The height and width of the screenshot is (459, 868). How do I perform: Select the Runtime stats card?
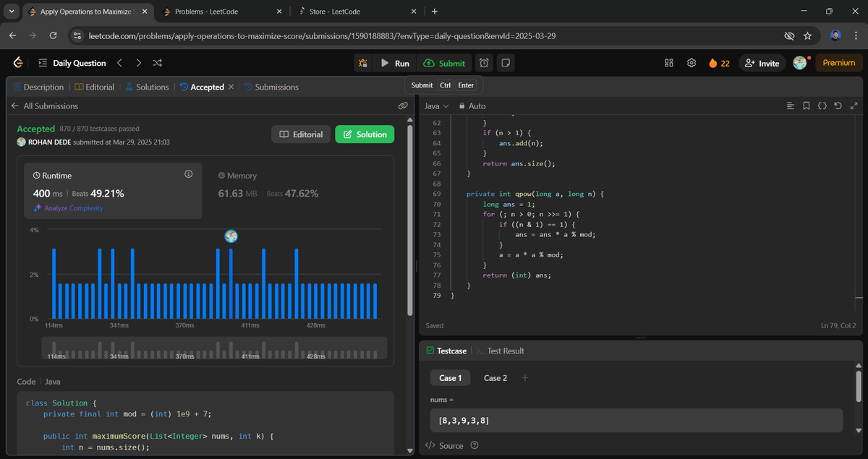(x=113, y=190)
